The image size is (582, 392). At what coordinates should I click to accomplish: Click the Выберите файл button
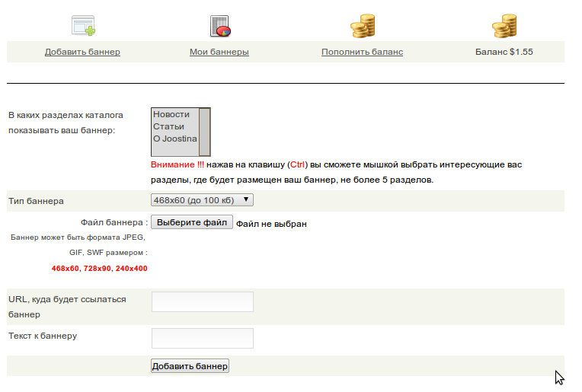[x=192, y=222]
